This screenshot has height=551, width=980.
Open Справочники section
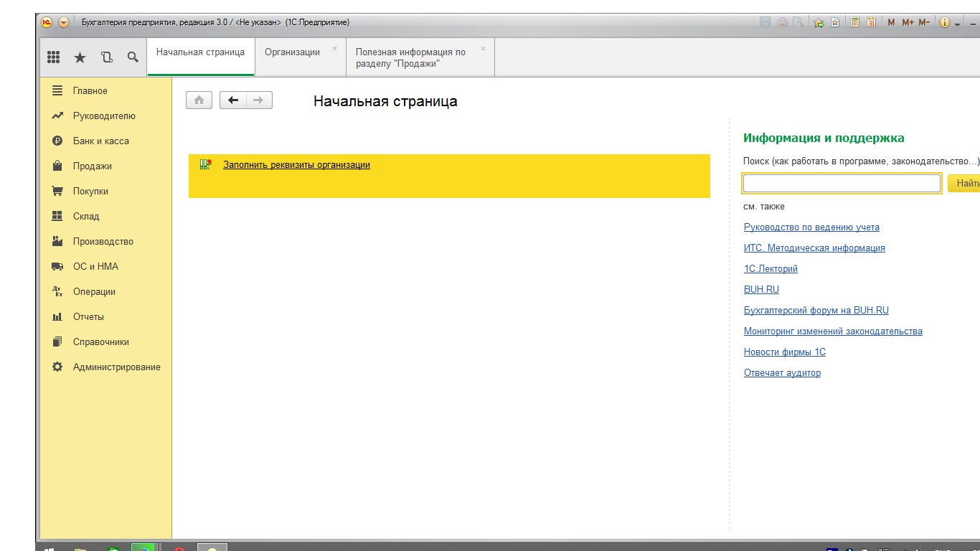[106, 342]
